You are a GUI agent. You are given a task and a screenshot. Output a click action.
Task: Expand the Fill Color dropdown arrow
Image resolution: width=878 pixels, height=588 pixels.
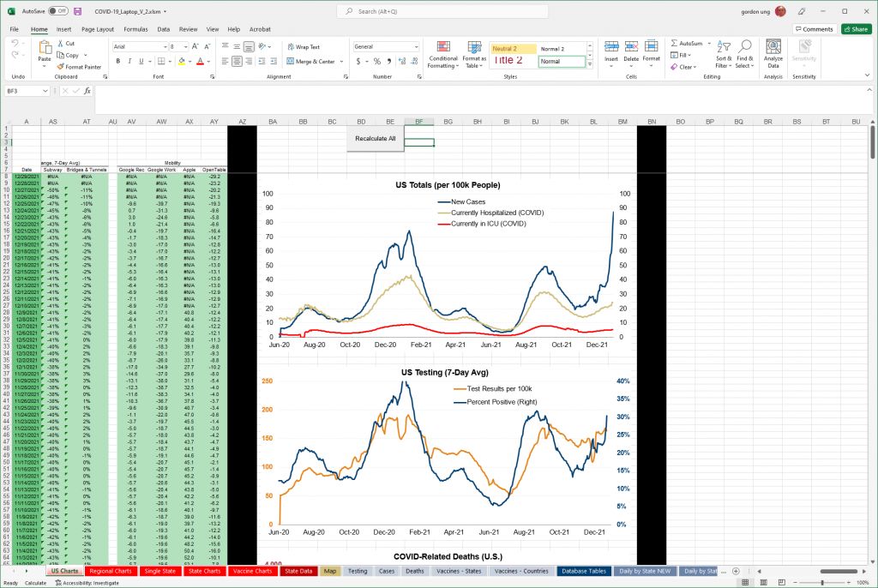[x=189, y=61]
